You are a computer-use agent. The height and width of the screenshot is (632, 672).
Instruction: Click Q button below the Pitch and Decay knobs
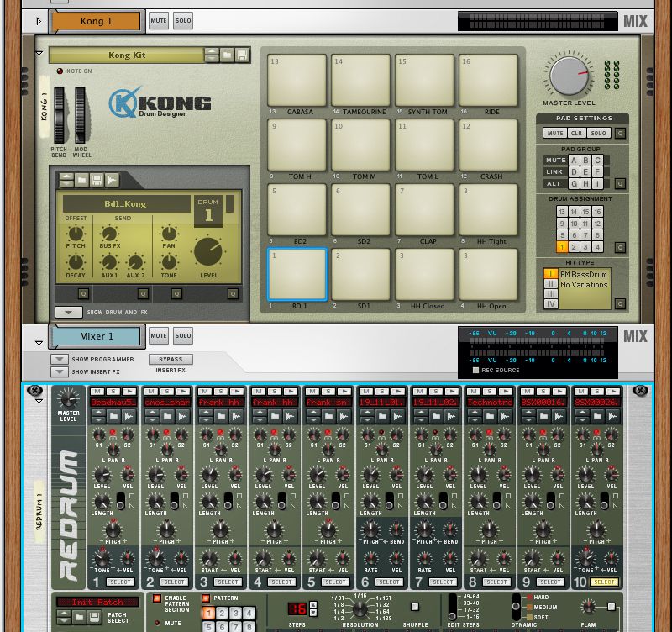(x=83, y=293)
